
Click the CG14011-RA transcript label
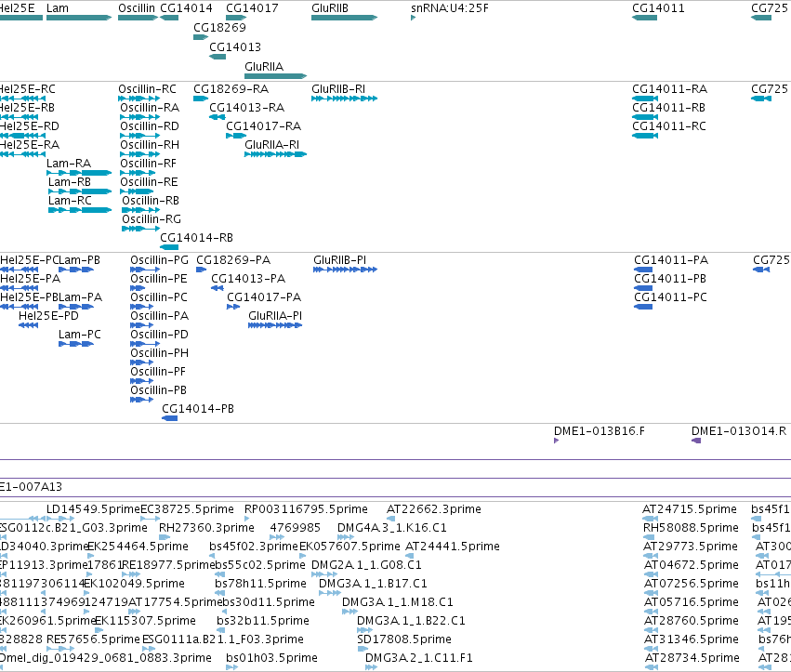pos(669,89)
